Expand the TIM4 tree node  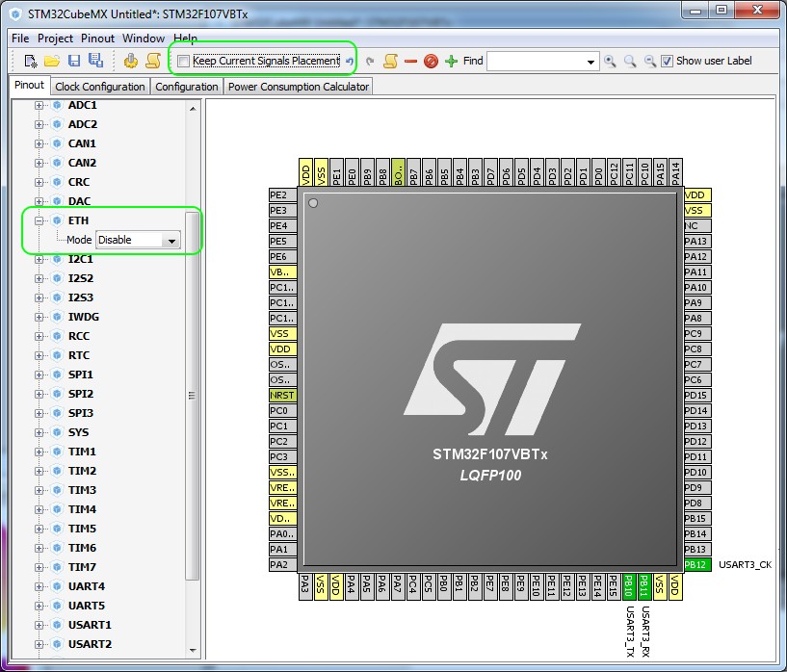click(39, 509)
